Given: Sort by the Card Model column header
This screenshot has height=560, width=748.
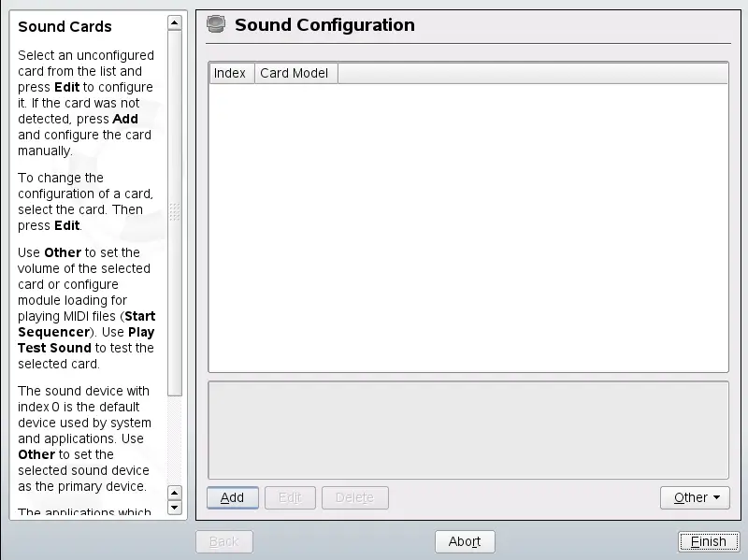Looking at the screenshot, I should click(295, 73).
